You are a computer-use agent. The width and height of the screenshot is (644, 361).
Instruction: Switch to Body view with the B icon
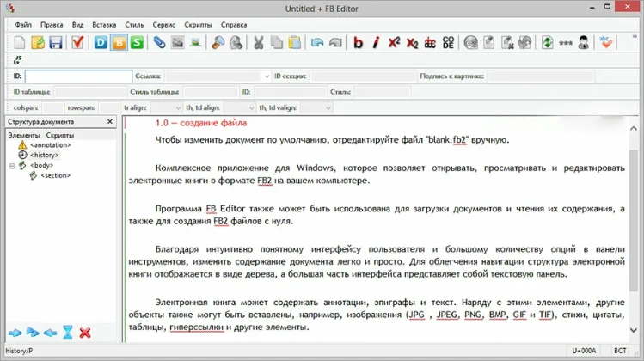120,42
